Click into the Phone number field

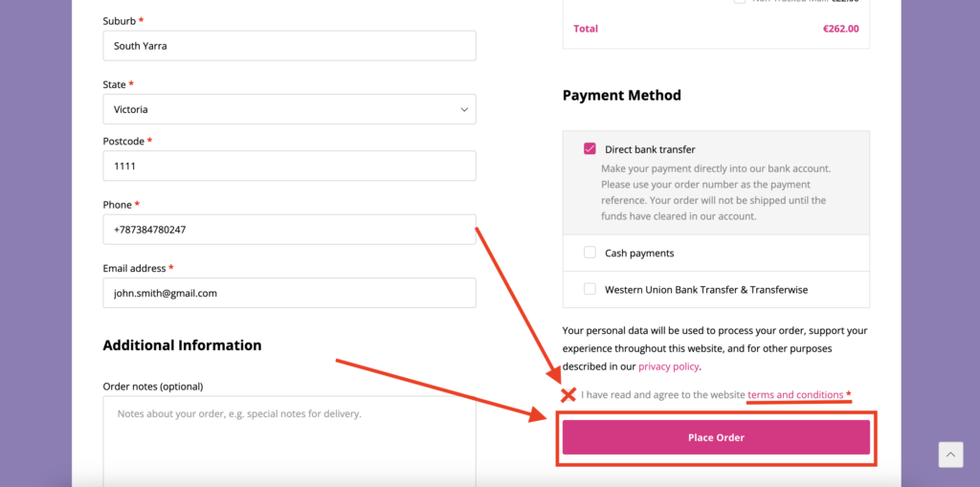[289, 230]
